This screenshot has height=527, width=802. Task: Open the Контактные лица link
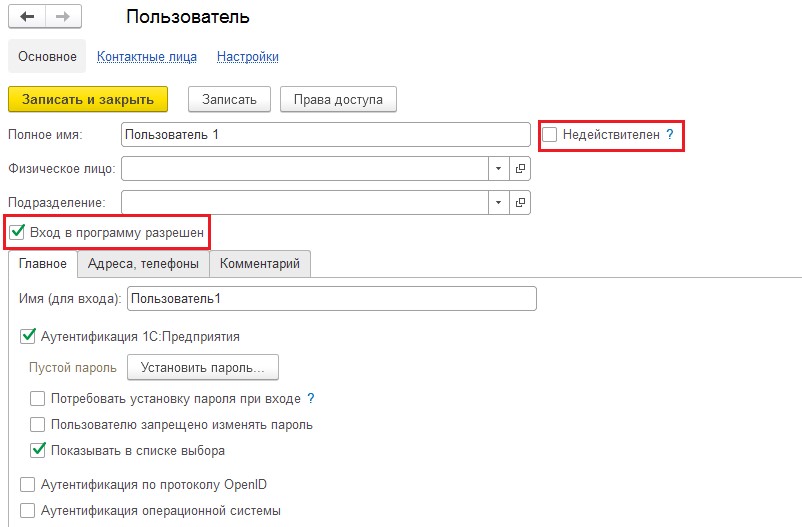click(x=147, y=56)
